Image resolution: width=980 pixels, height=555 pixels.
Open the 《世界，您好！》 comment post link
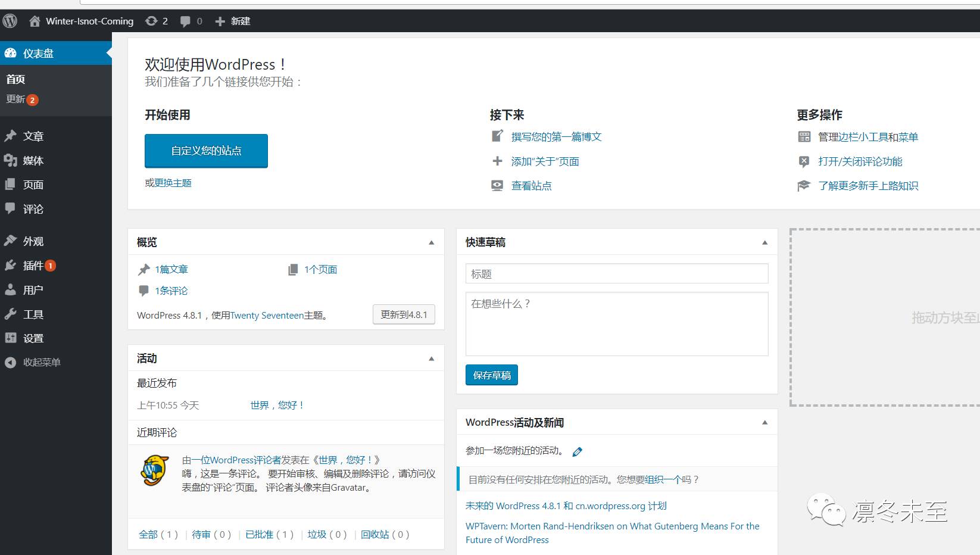click(x=345, y=460)
